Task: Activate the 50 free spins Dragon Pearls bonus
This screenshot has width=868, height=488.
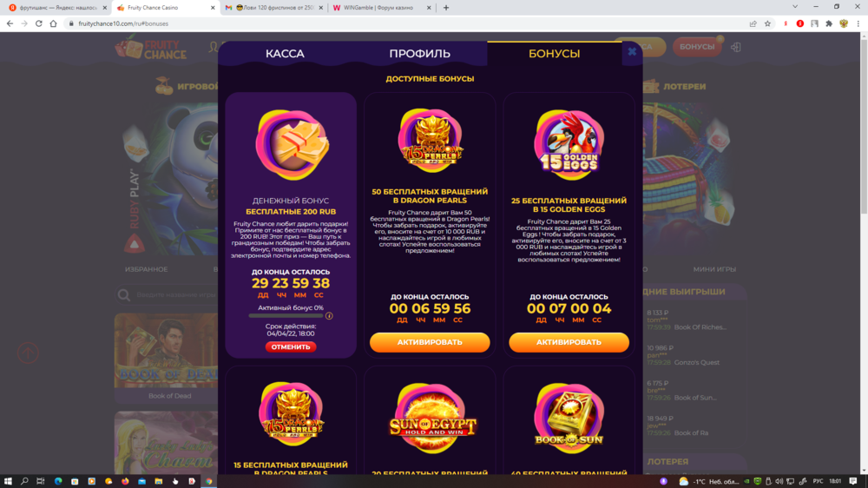Action: tap(430, 342)
